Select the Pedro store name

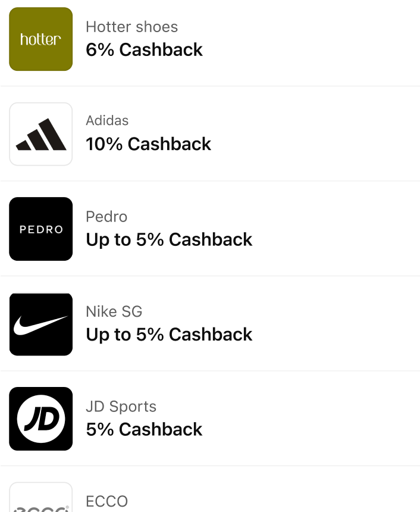click(x=106, y=216)
